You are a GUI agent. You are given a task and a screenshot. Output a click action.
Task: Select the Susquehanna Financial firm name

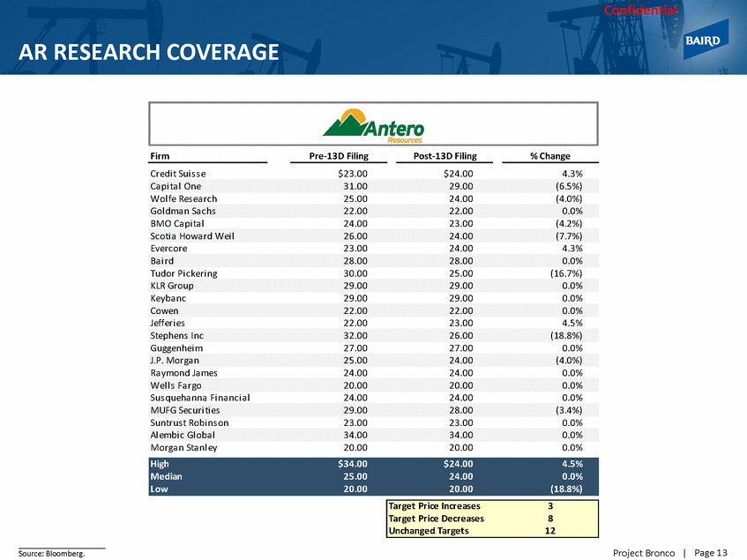click(x=200, y=398)
